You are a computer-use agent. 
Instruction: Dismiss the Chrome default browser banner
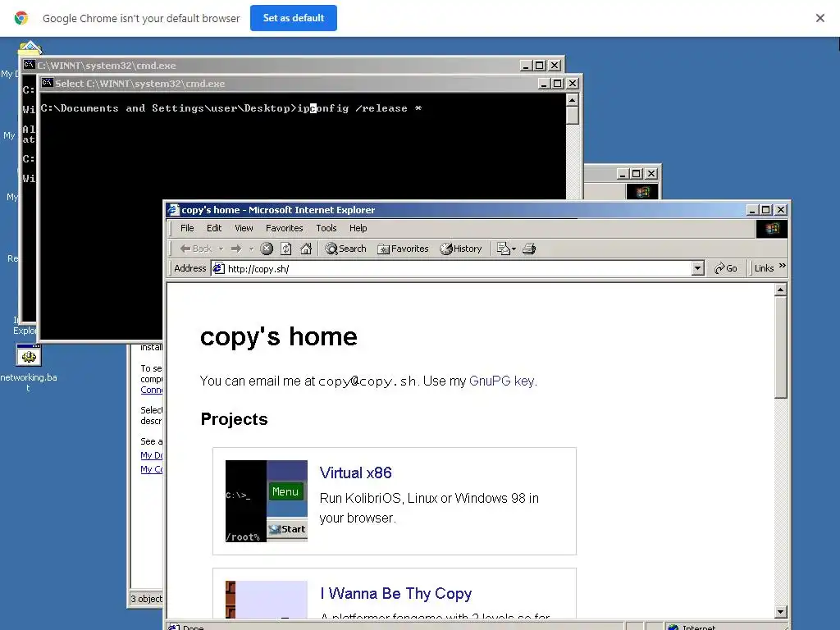click(819, 18)
